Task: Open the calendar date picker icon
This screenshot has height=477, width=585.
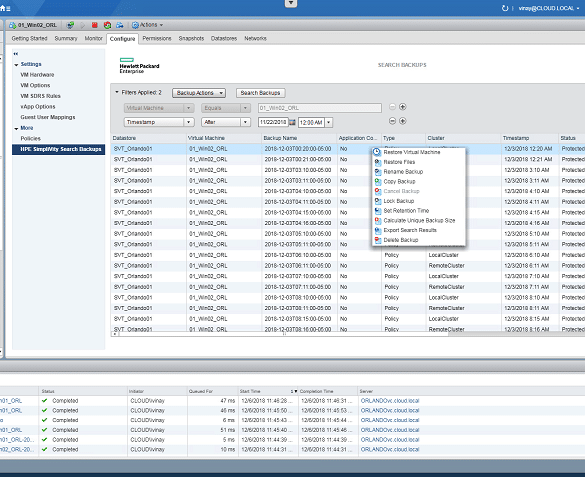Action: click(292, 122)
